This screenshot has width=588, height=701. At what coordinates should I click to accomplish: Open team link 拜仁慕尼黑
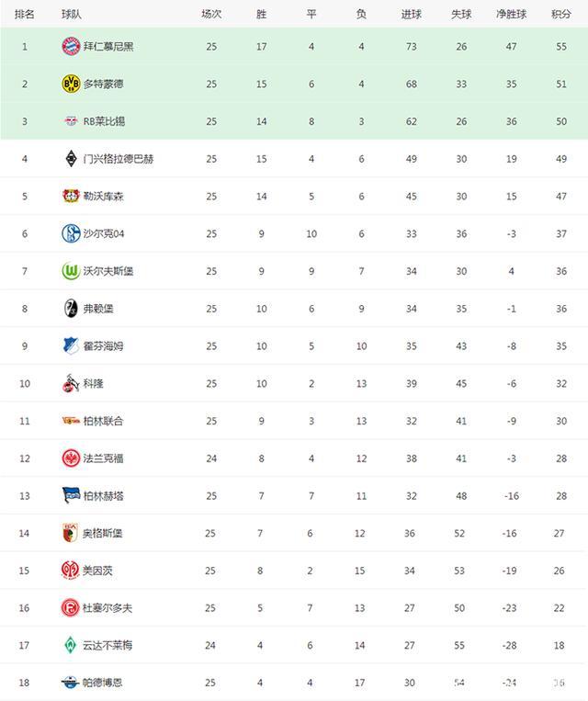[x=108, y=47]
